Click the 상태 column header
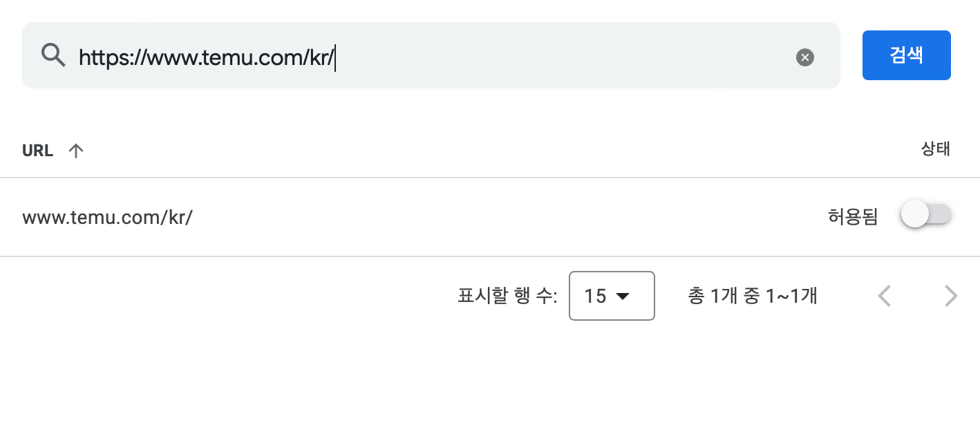The image size is (980, 423). [x=936, y=149]
